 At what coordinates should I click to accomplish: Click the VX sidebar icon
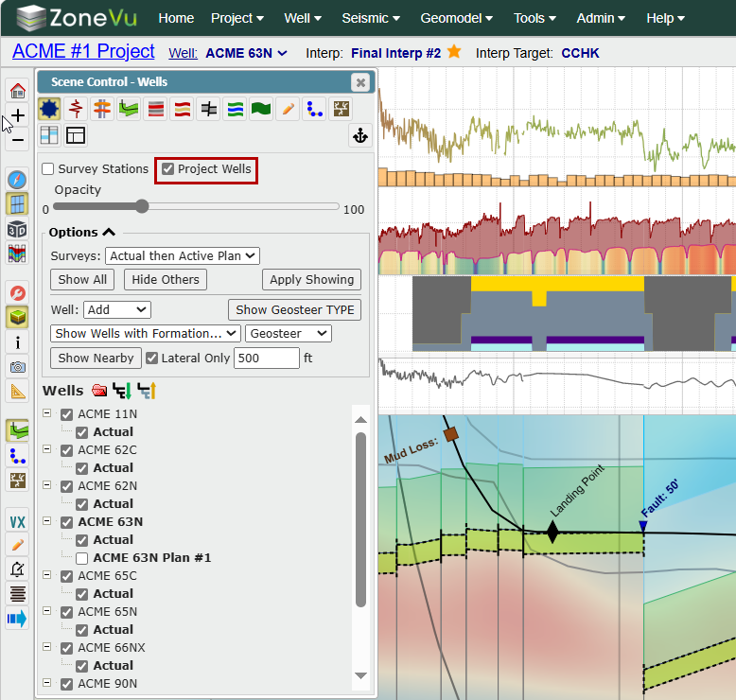click(17, 521)
